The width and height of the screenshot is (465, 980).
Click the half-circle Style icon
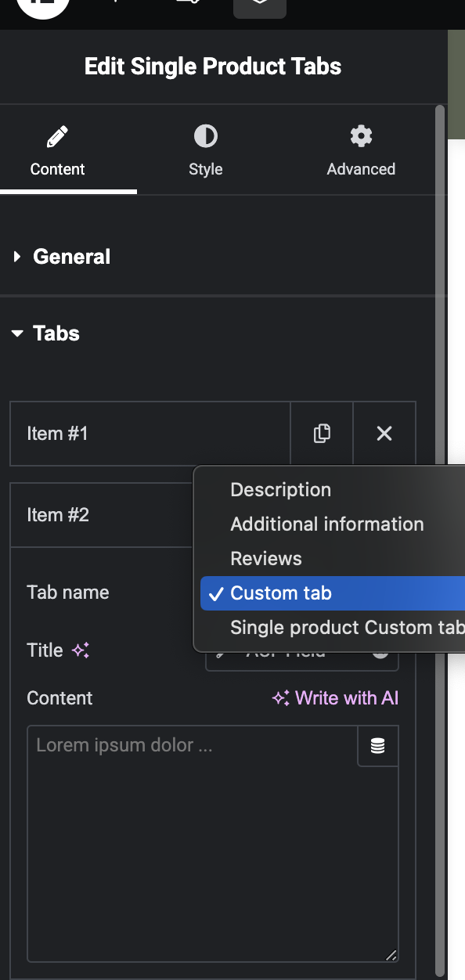pyautogui.click(x=206, y=136)
